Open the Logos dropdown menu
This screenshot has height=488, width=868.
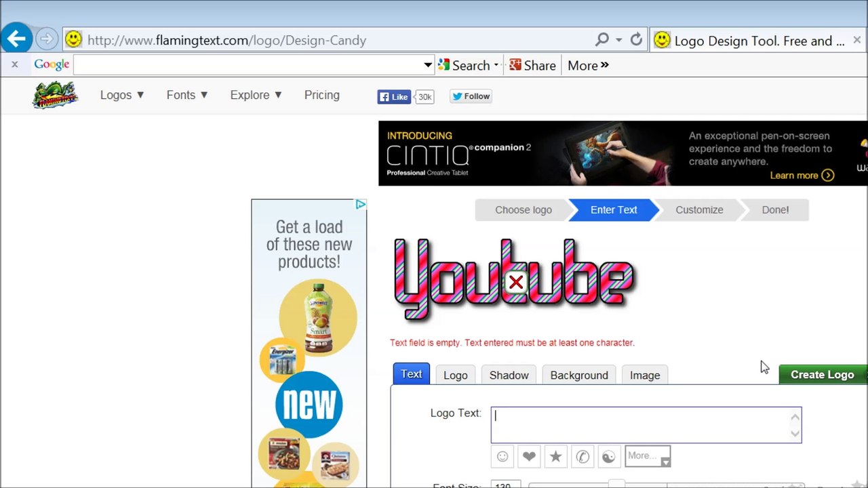pos(122,96)
